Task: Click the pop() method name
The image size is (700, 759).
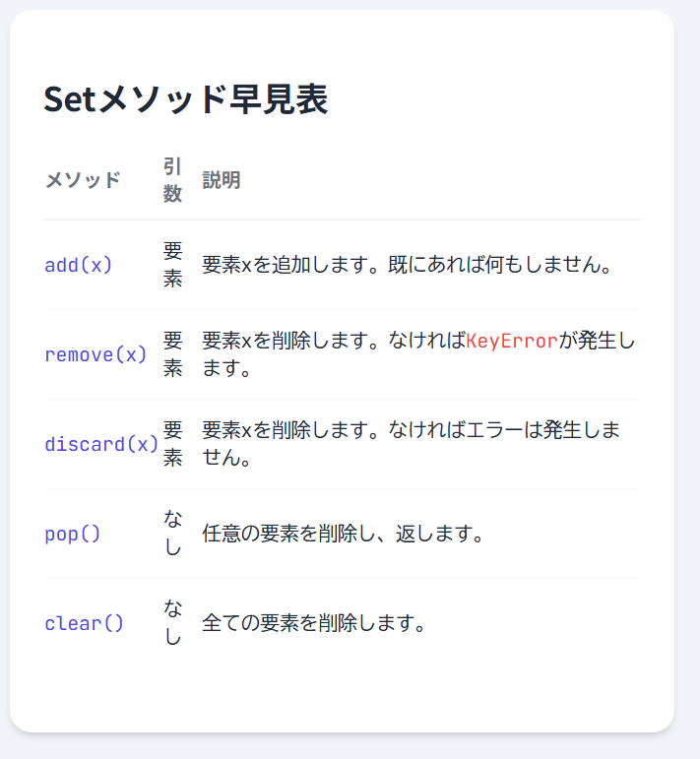Action: click(x=73, y=534)
